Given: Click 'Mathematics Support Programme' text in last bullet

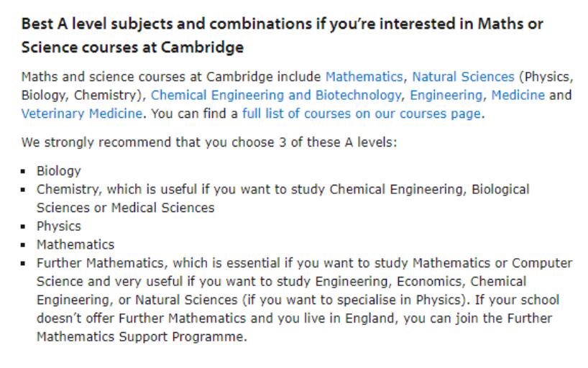Looking at the screenshot, I should (142, 336).
